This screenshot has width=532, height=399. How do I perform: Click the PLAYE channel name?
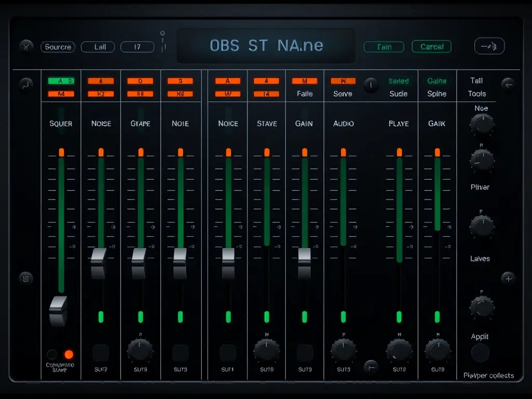tap(398, 124)
